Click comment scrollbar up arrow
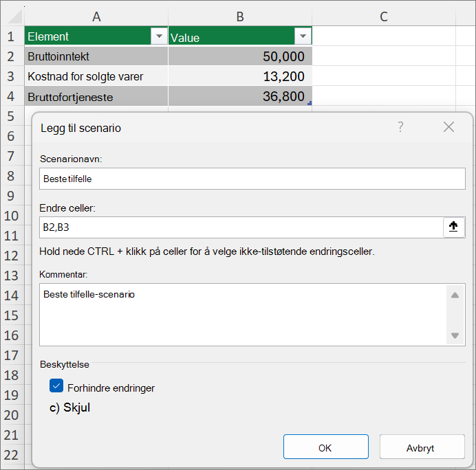 (455, 295)
